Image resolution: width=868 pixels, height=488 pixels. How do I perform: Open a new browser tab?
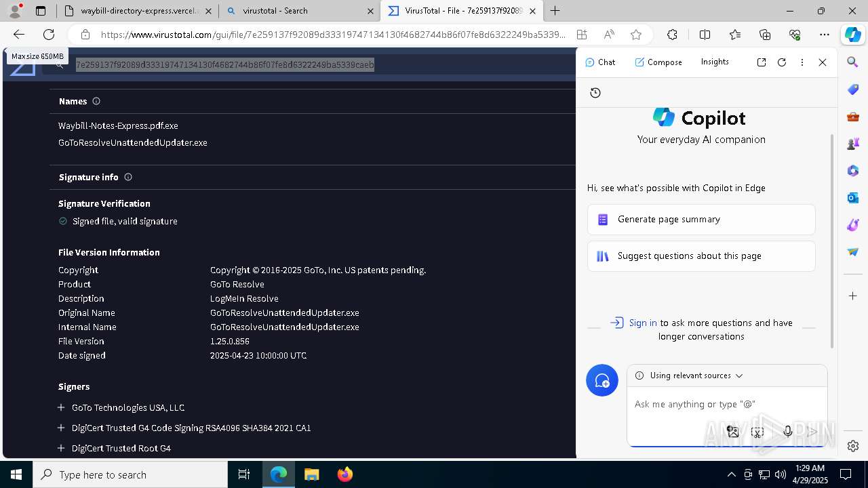coord(555,11)
